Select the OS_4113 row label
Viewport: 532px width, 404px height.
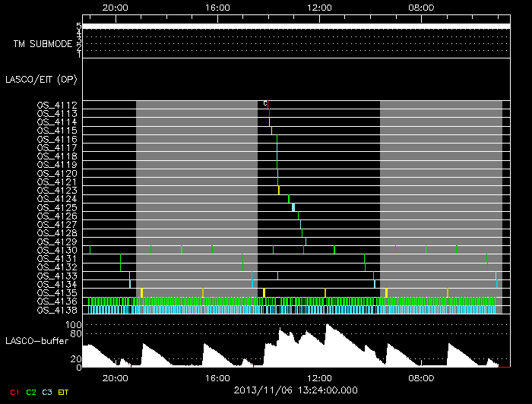coord(57,114)
